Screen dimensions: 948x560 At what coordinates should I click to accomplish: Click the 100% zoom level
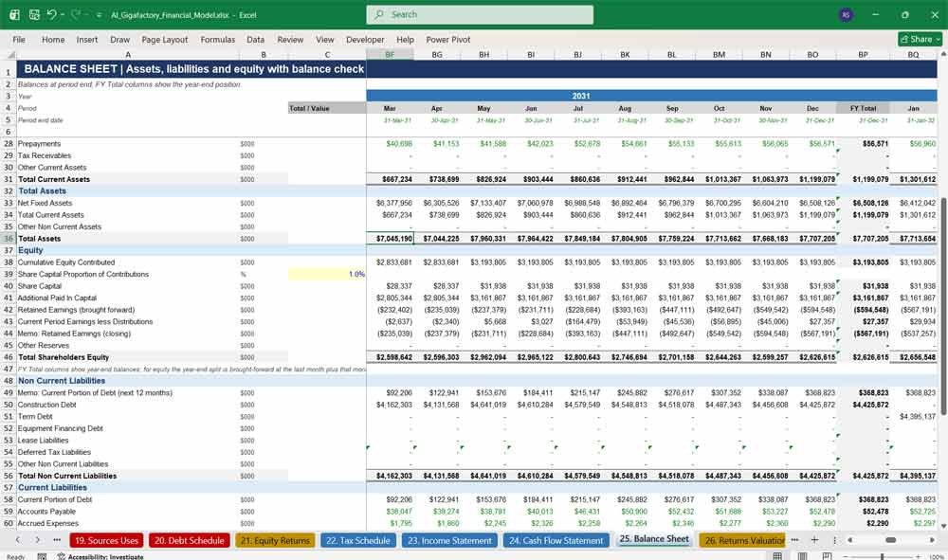coord(936,556)
